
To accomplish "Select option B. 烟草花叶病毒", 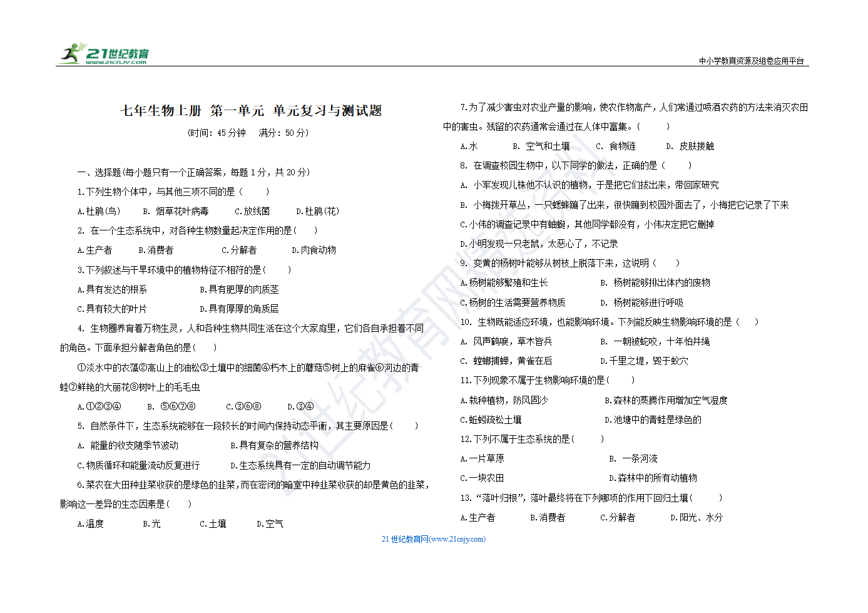I will 176,211.
